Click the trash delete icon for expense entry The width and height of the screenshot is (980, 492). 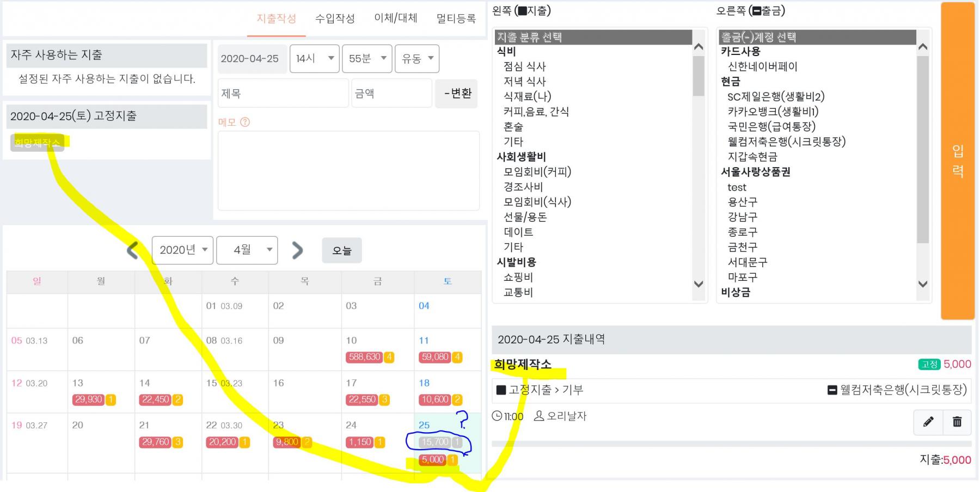coord(957,422)
